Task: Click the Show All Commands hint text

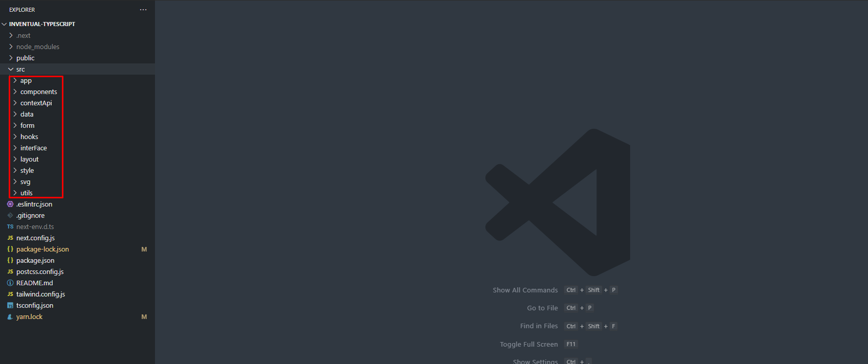Action: [x=525, y=290]
